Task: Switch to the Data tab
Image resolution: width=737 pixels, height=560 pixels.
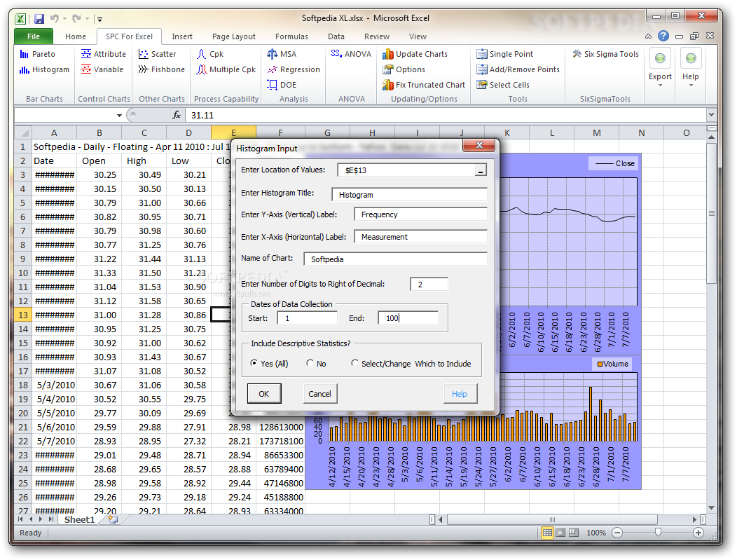Action: pyautogui.click(x=336, y=36)
